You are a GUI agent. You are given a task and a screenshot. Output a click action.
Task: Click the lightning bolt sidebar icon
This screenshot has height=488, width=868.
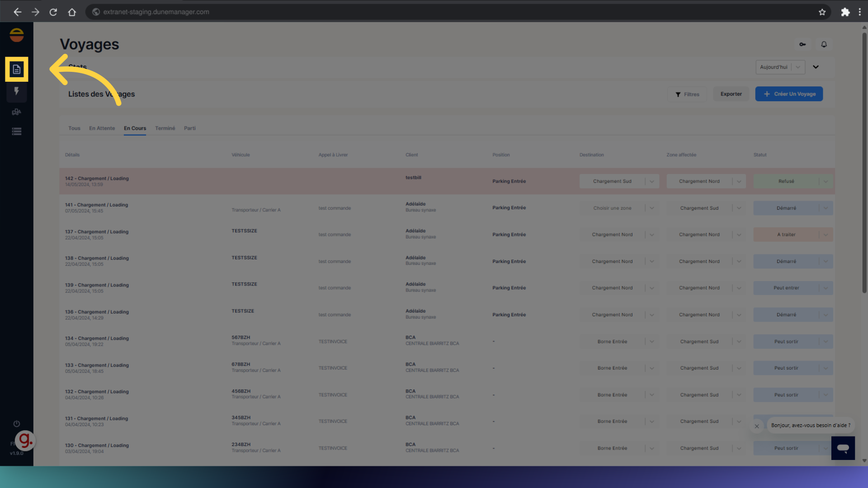pyautogui.click(x=17, y=91)
